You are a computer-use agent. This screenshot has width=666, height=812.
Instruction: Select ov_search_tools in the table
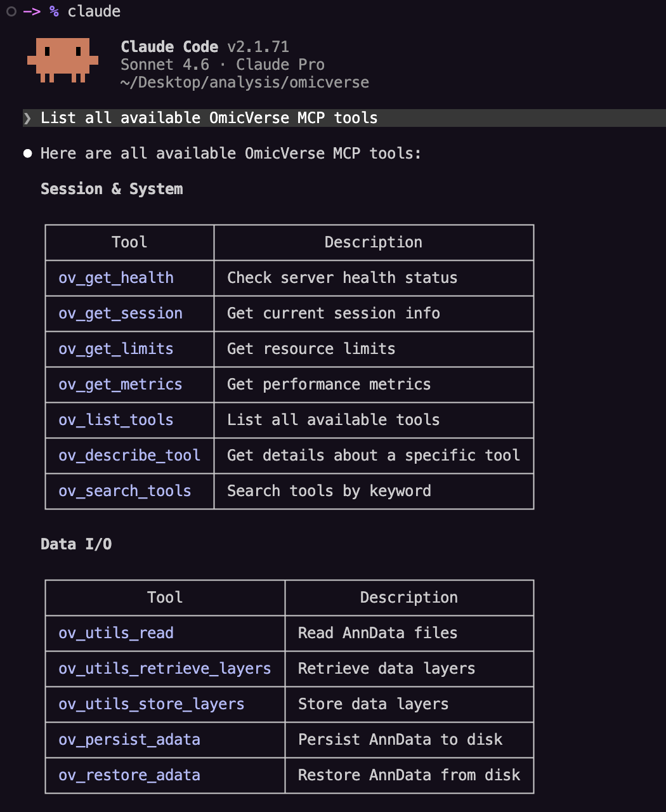(125, 491)
